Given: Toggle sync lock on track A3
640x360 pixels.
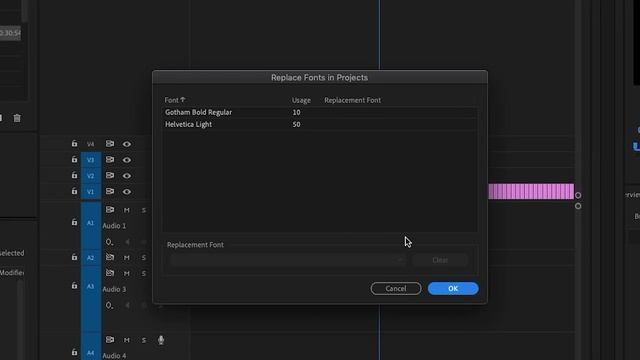Looking at the screenshot, I should coord(110,273).
